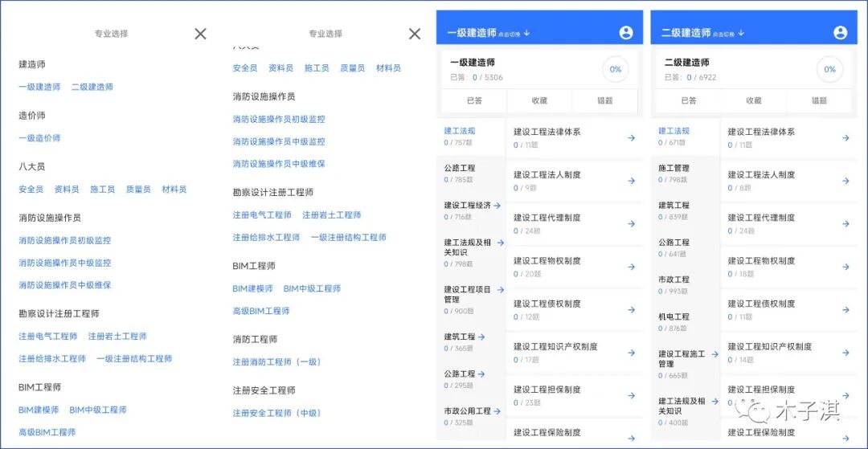
Task: Tap arrow next to 建设工程法律体系 under 一级建造师
Action: pyautogui.click(x=631, y=137)
